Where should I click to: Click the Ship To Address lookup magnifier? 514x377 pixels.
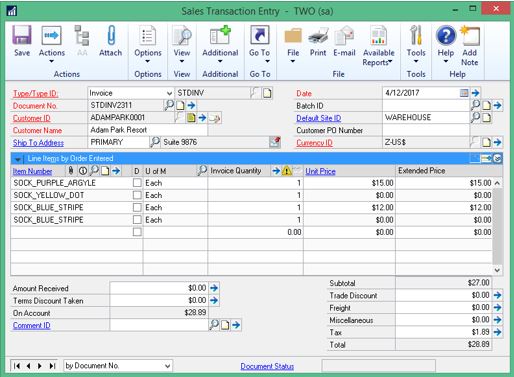pos(155,142)
